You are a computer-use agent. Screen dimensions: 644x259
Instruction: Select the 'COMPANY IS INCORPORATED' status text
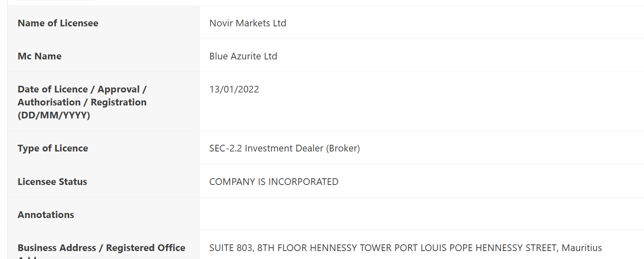[274, 182]
